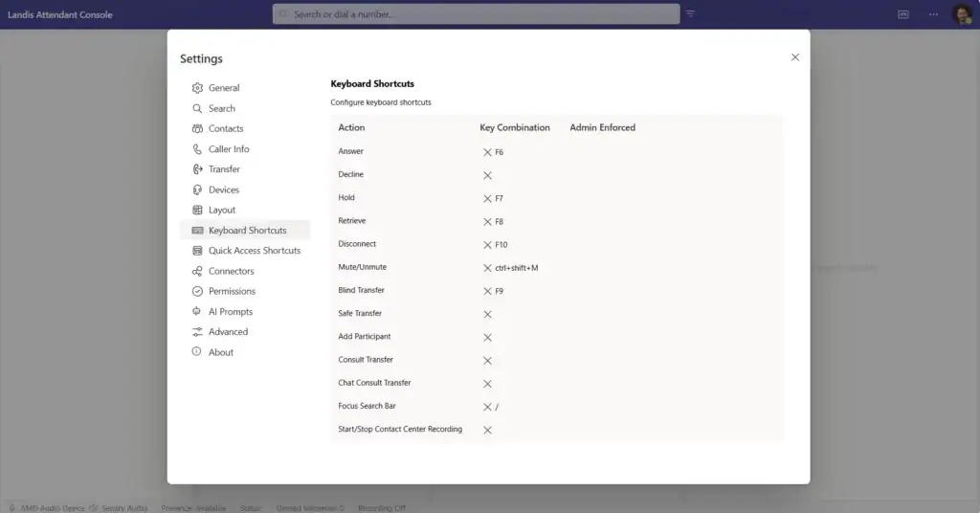Clear the Blind Transfer shortcut F9
Screen dimensions: 980x513
[487, 291]
